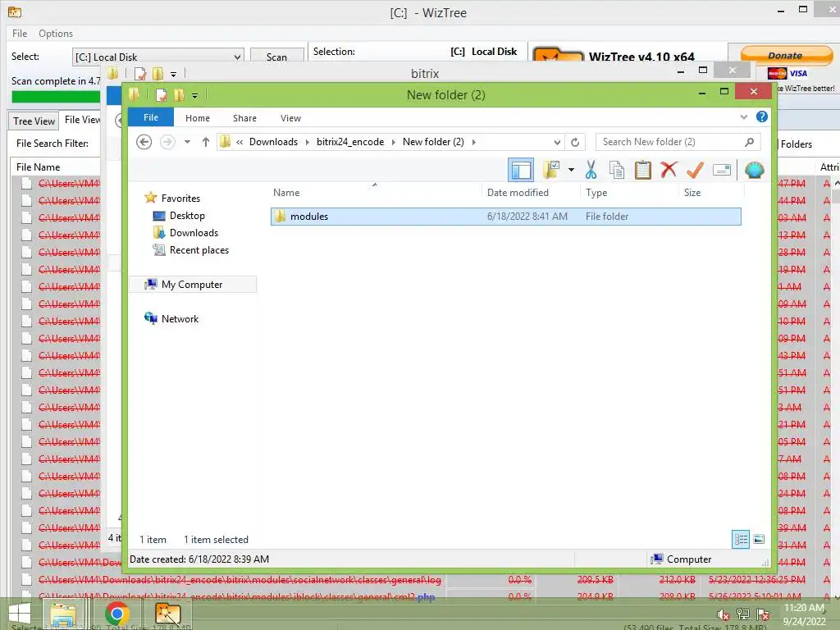Open Explorer View ribbon tab
Viewport: 840px width, 630px height.
(x=291, y=118)
